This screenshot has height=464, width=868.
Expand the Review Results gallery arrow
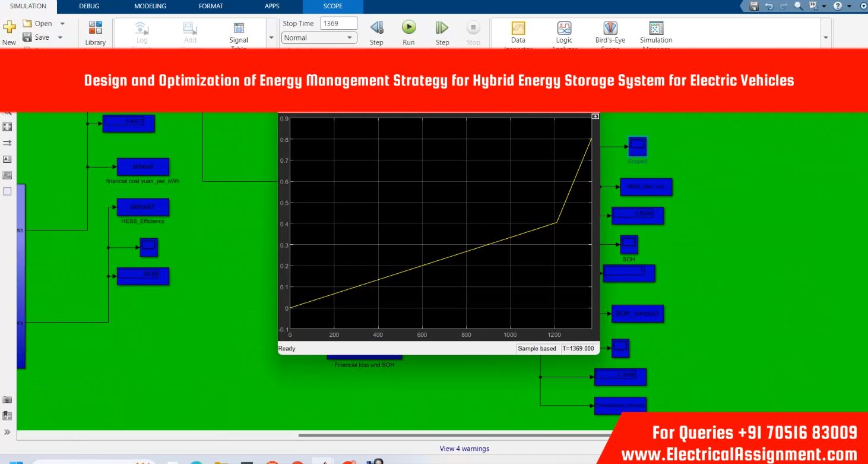[x=825, y=38]
